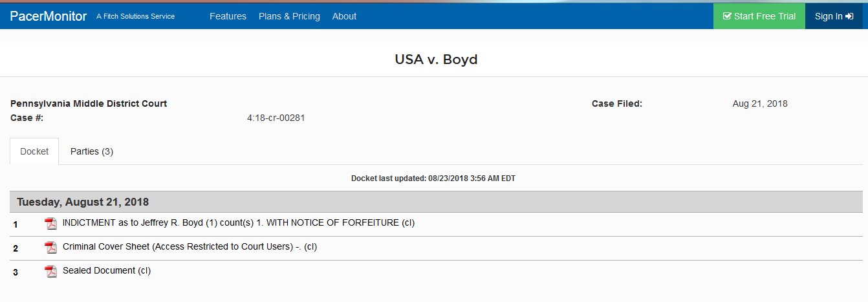Click the Start Free Trial button

pos(759,16)
